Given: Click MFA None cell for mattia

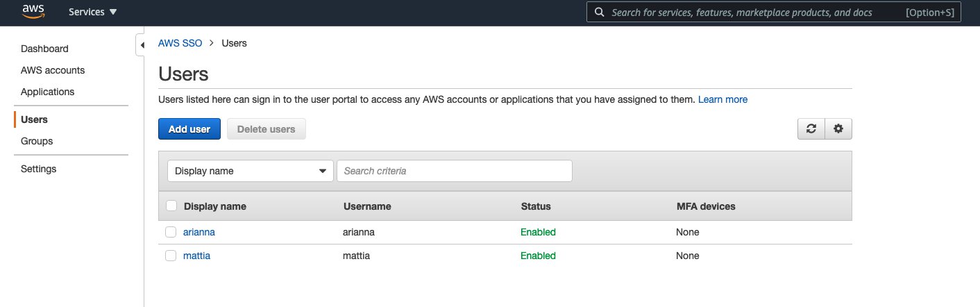Looking at the screenshot, I should click(x=688, y=256).
